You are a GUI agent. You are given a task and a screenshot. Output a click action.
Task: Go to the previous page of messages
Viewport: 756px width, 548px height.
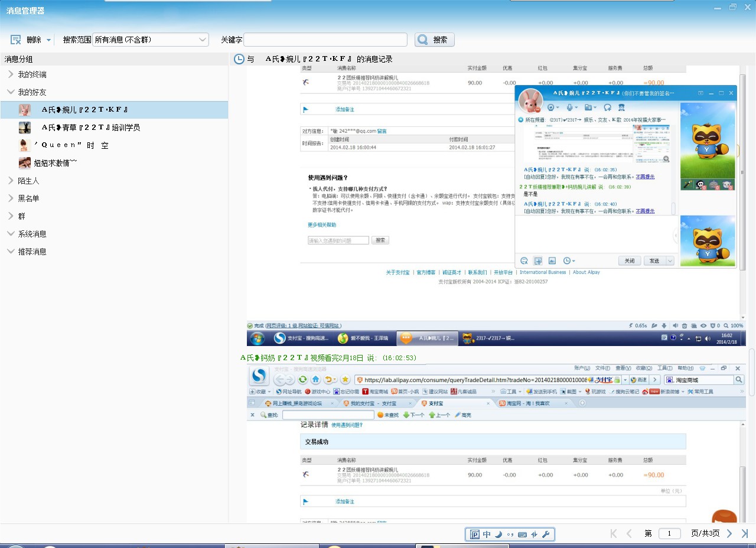pos(629,533)
